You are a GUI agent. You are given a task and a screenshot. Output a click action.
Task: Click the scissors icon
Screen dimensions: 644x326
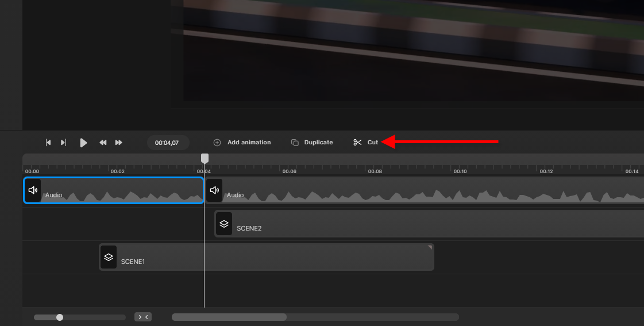click(x=357, y=142)
